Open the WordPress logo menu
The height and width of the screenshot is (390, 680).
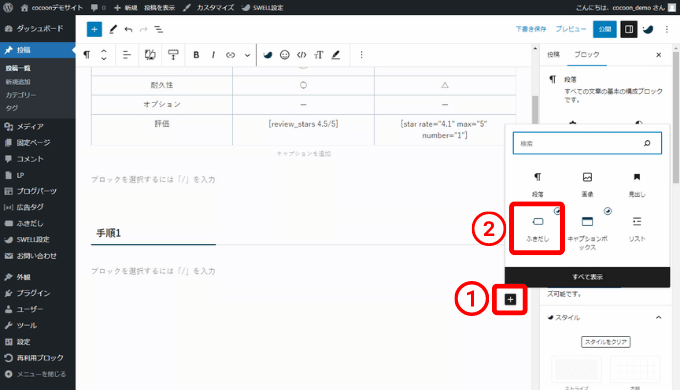click(x=8, y=7)
